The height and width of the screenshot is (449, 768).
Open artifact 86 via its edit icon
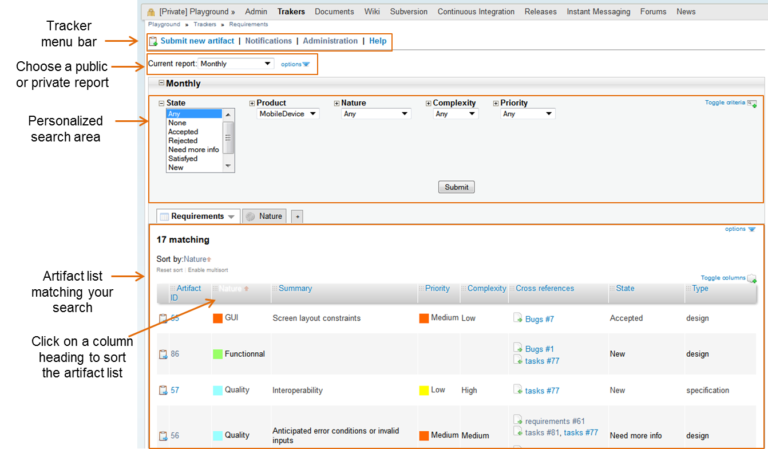(162, 354)
